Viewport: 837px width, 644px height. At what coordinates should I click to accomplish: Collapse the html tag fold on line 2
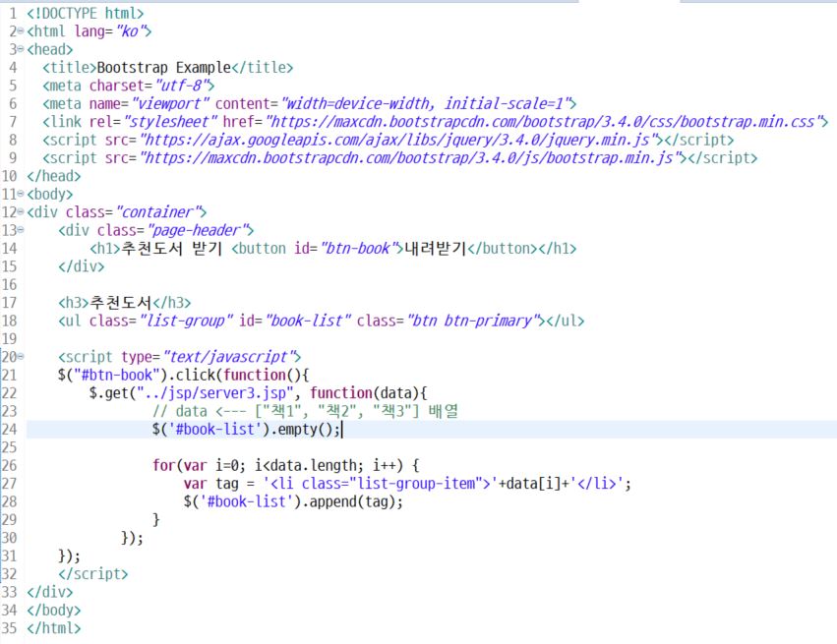(x=21, y=30)
